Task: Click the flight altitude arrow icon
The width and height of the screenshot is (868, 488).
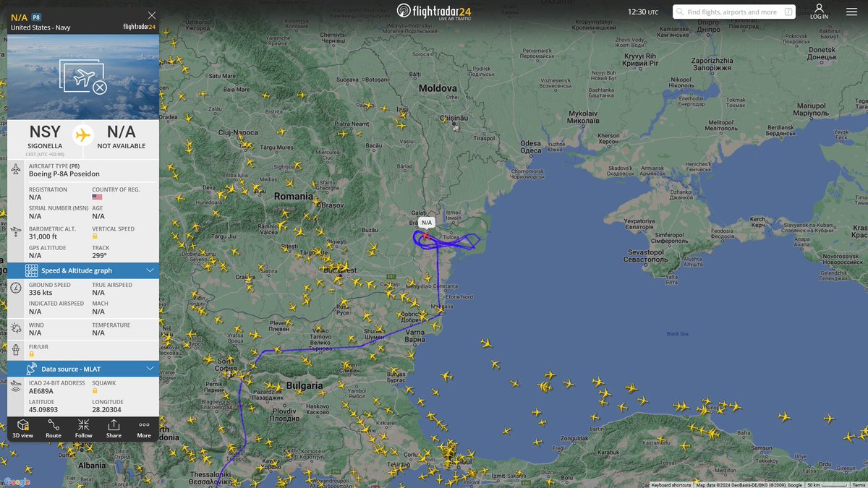Action: tap(16, 232)
